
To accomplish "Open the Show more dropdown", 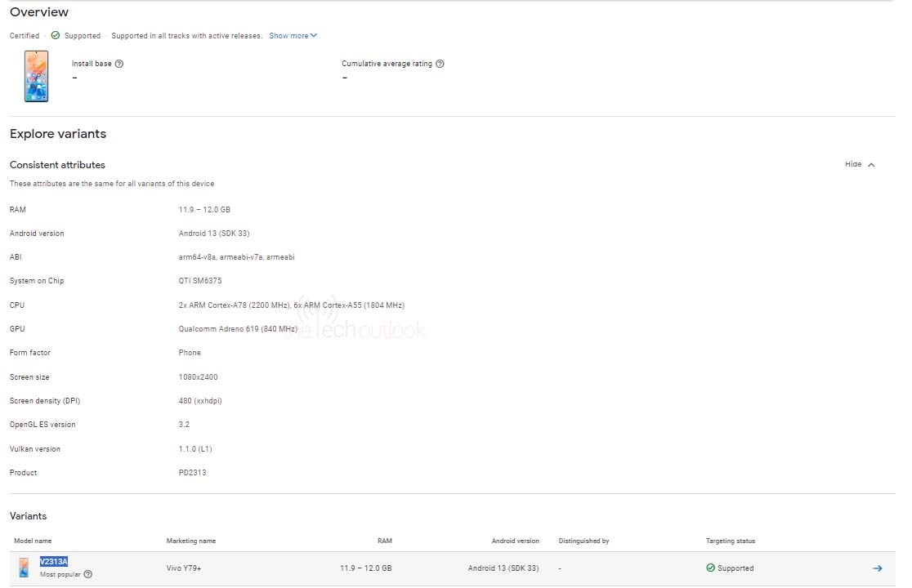I will tap(293, 35).
